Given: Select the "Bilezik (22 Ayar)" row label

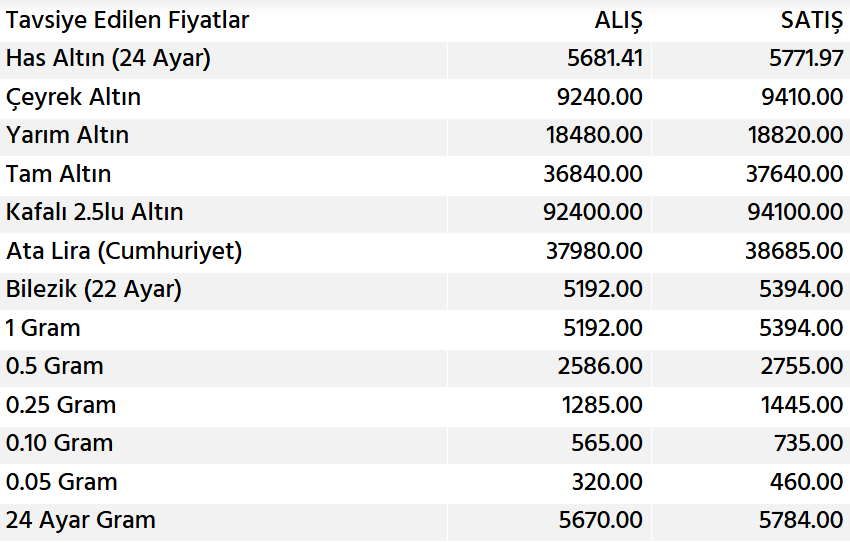Looking at the screenshot, I should 94,289.
